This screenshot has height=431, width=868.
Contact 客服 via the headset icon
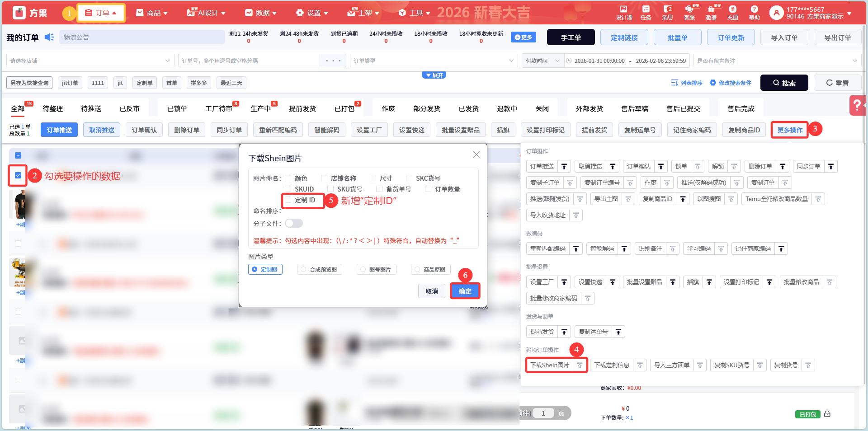pos(689,13)
